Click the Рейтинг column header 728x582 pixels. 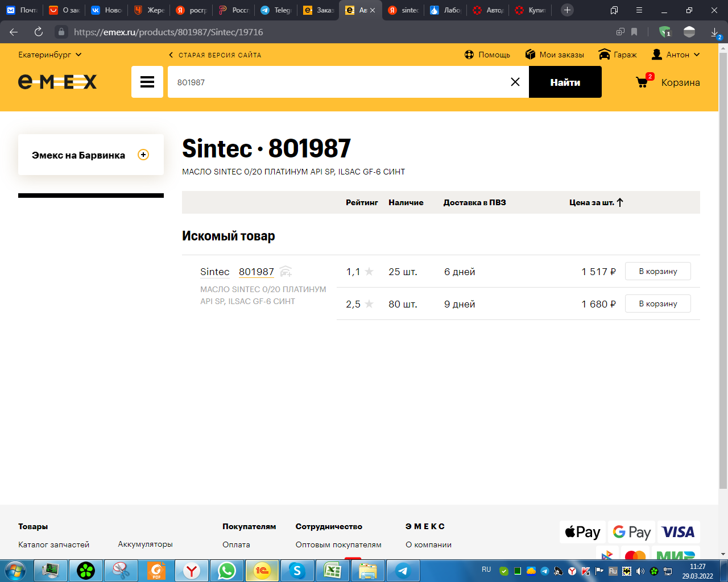[362, 202]
